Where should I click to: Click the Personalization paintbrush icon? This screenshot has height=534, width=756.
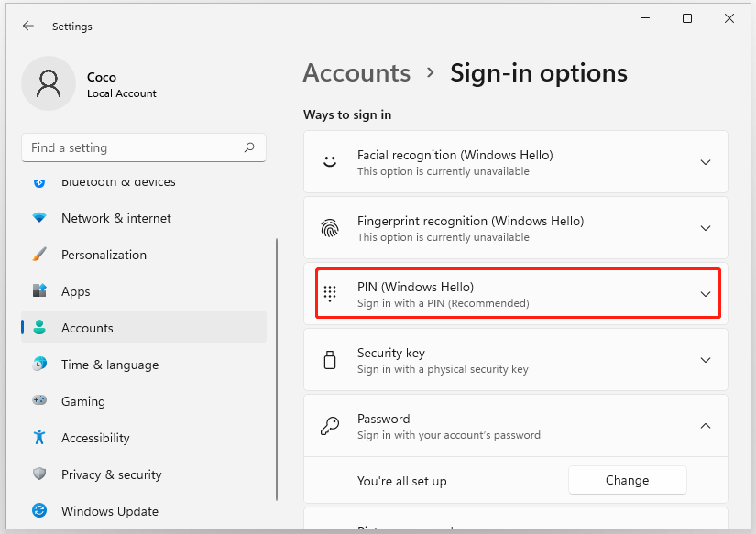coord(39,255)
